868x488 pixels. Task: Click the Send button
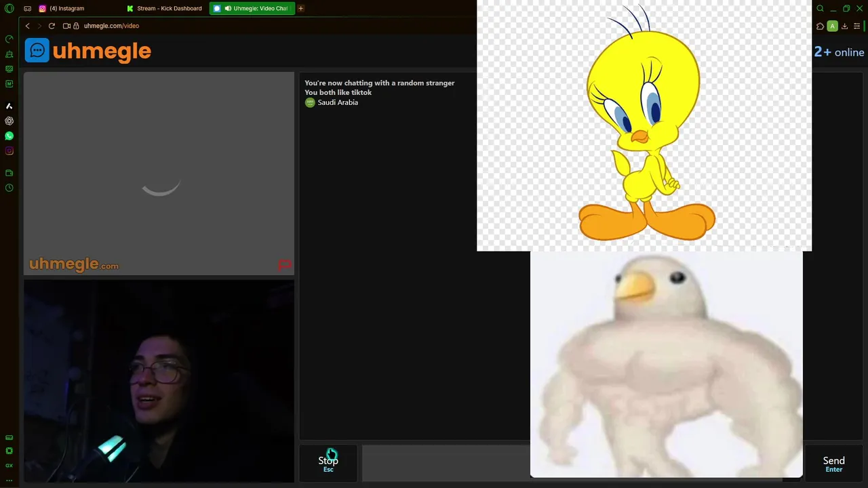[833, 464]
